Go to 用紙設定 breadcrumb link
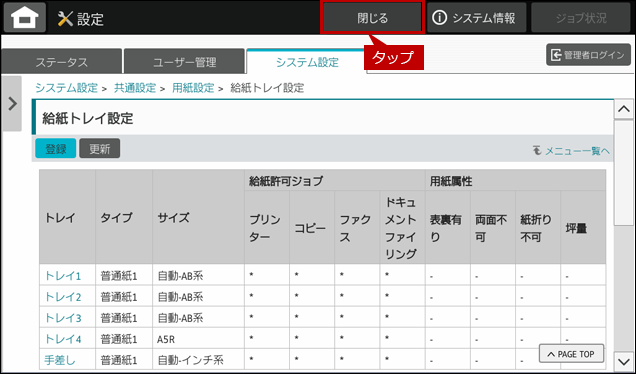636x374 pixels. tap(193, 88)
